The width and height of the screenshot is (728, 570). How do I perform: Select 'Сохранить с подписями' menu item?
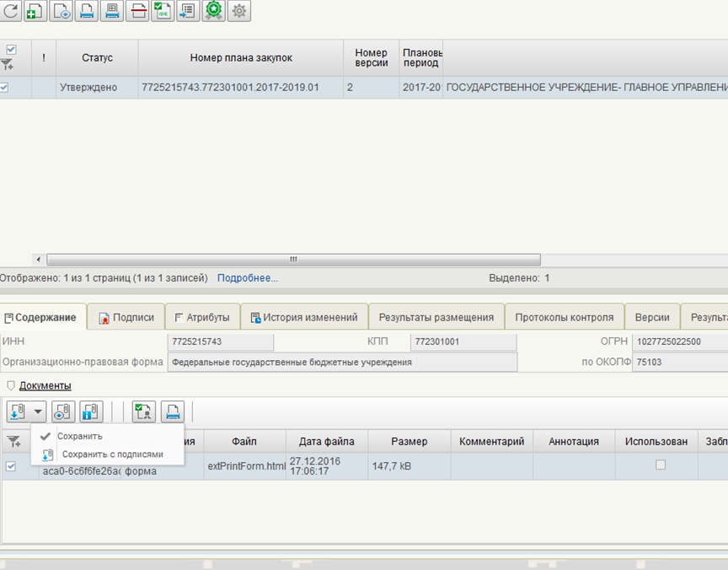[x=112, y=454]
